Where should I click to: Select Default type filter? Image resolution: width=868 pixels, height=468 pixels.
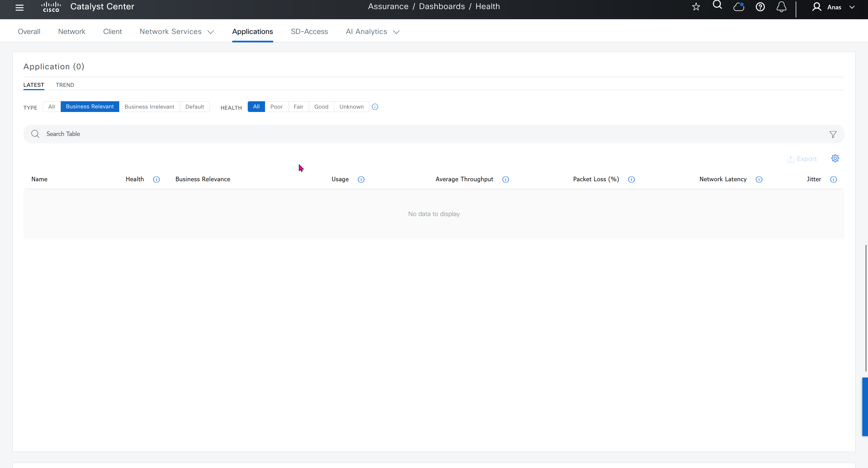194,107
